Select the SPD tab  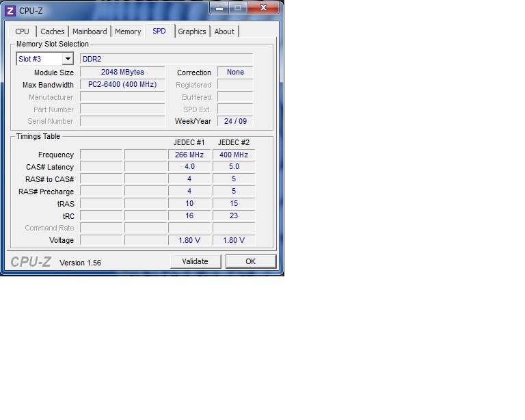[x=159, y=31]
